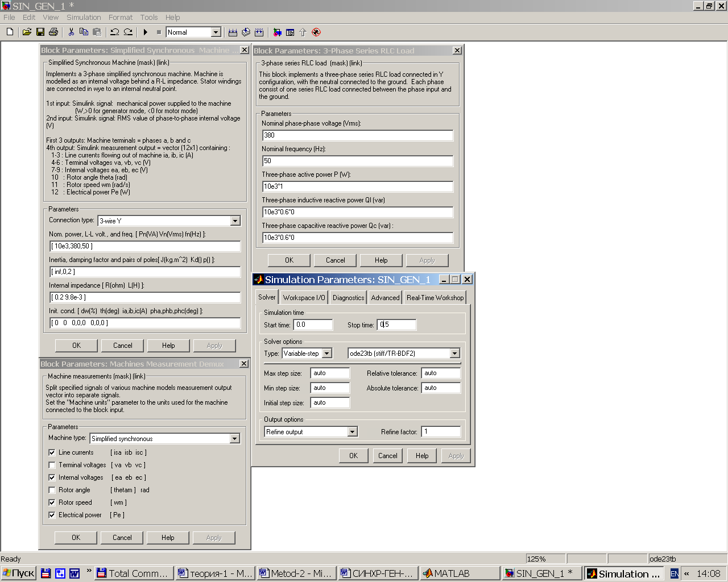Stop simulation with square icon
This screenshot has width=728, height=582.
coord(159,32)
